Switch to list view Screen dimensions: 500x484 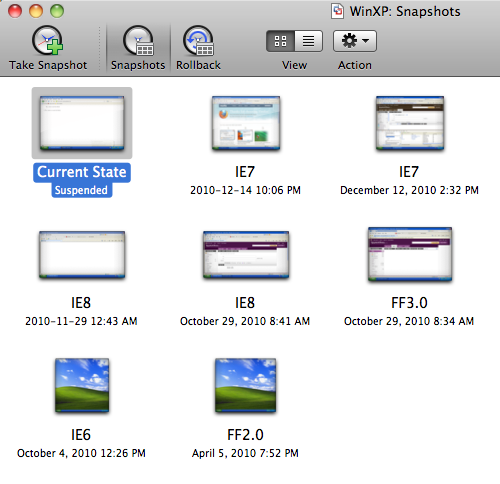(309, 41)
